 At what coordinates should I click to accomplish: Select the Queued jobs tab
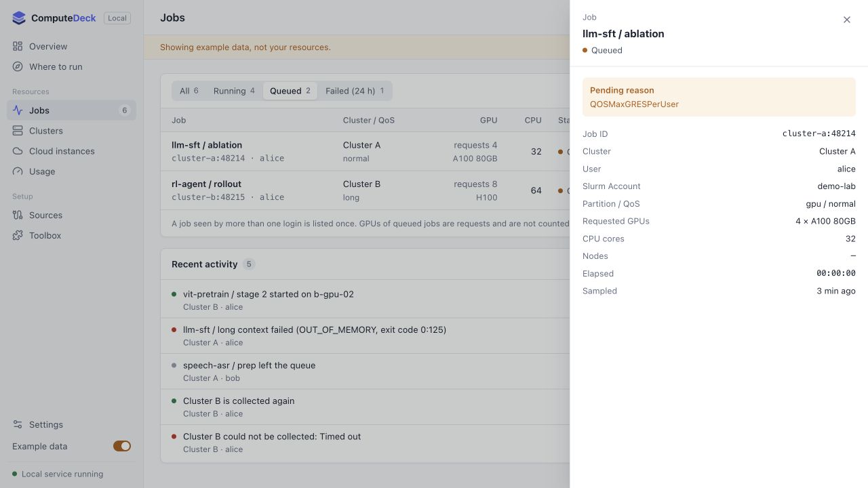tap(290, 91)
